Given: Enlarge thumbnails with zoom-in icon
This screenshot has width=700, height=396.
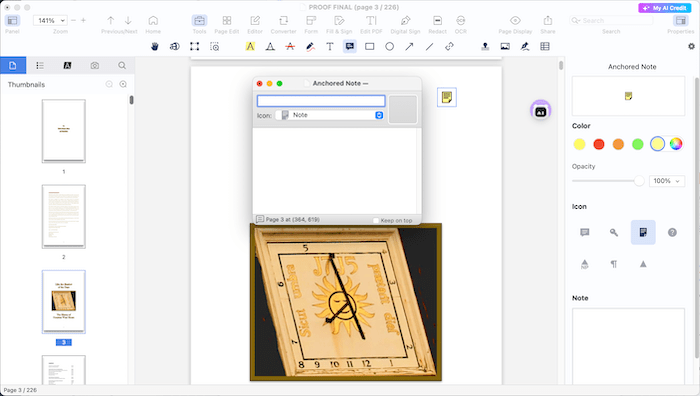Looking at the screenshot, I should tap(123, 84).
